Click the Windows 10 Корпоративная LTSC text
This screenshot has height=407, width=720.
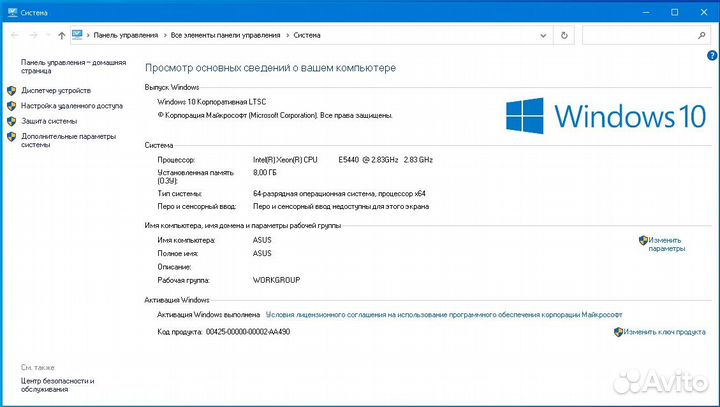point(212,102)
